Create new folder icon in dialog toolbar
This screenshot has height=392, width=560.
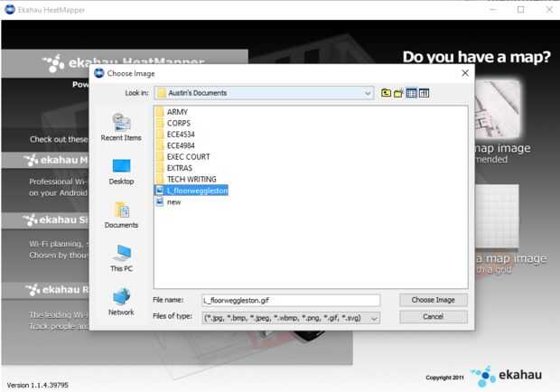click(x=398, y=93)
